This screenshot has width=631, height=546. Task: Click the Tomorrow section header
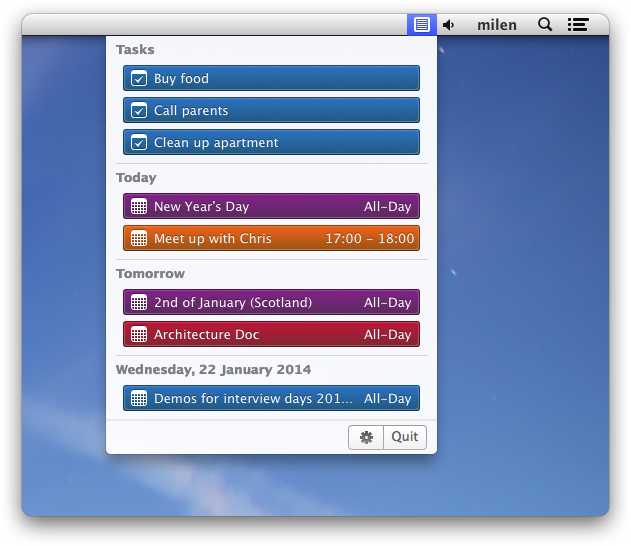coord(151,274)
